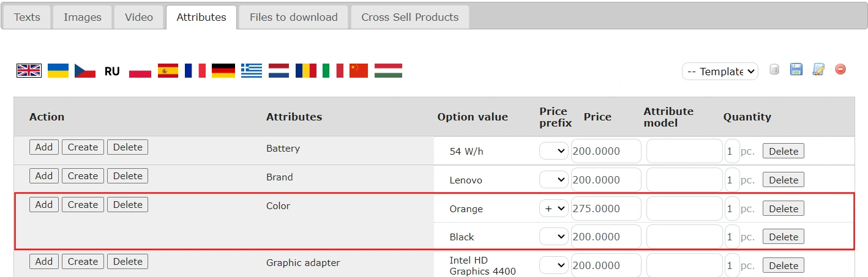The width and height of the screenshot is (868, 277).
Task: Expand price prefix dropdown for 54 W/h
Action: pos(553,151)
